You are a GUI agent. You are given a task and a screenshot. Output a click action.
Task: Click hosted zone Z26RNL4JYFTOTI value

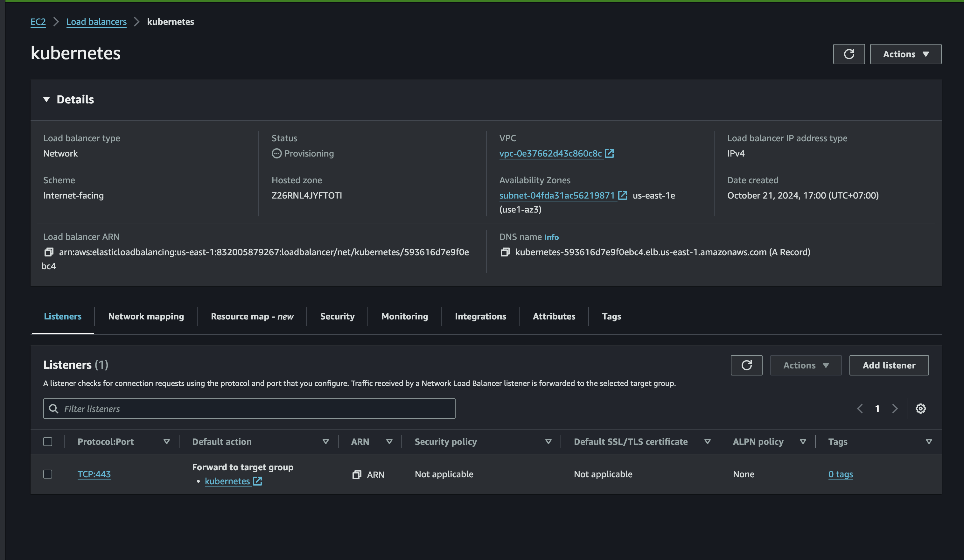click(307, 195)
